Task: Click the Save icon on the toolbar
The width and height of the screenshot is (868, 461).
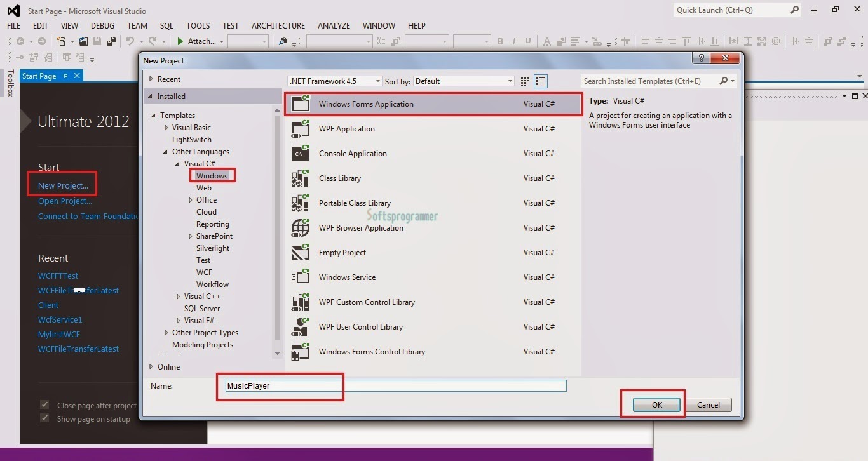Action: pyautogui.click(x=97, y=41)
